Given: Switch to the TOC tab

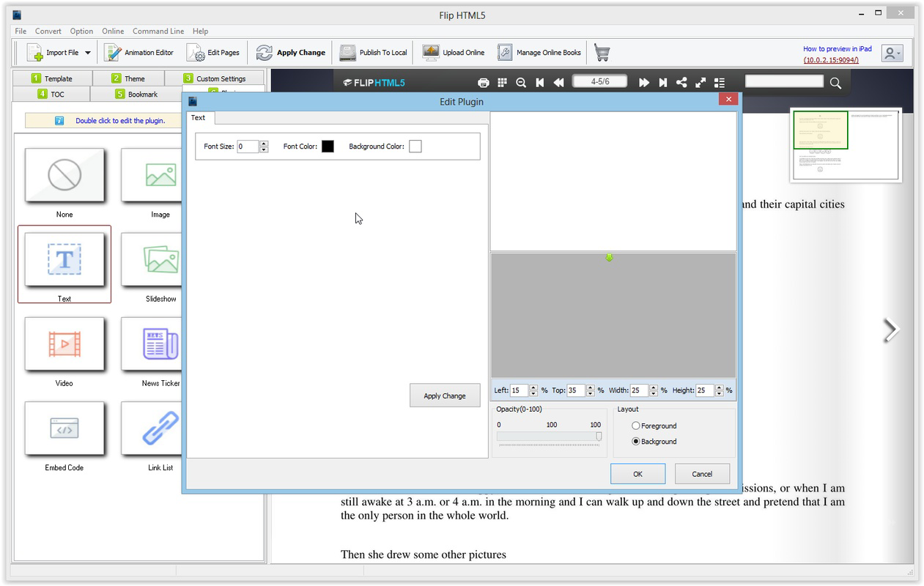Looking at the screenshot, I should (x=51, y=94).
